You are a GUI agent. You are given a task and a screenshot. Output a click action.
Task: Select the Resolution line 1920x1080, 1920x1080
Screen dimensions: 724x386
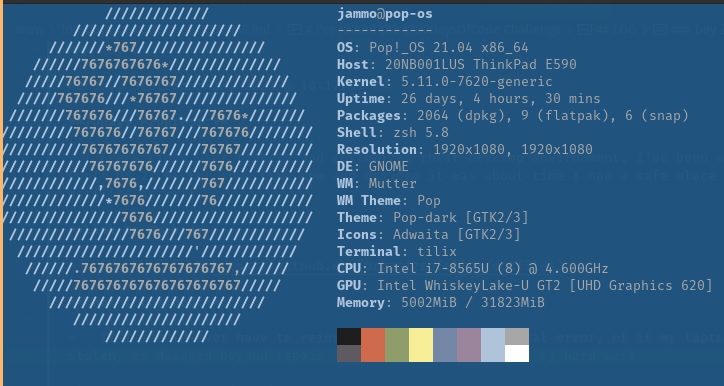click(x=465, y=150)
